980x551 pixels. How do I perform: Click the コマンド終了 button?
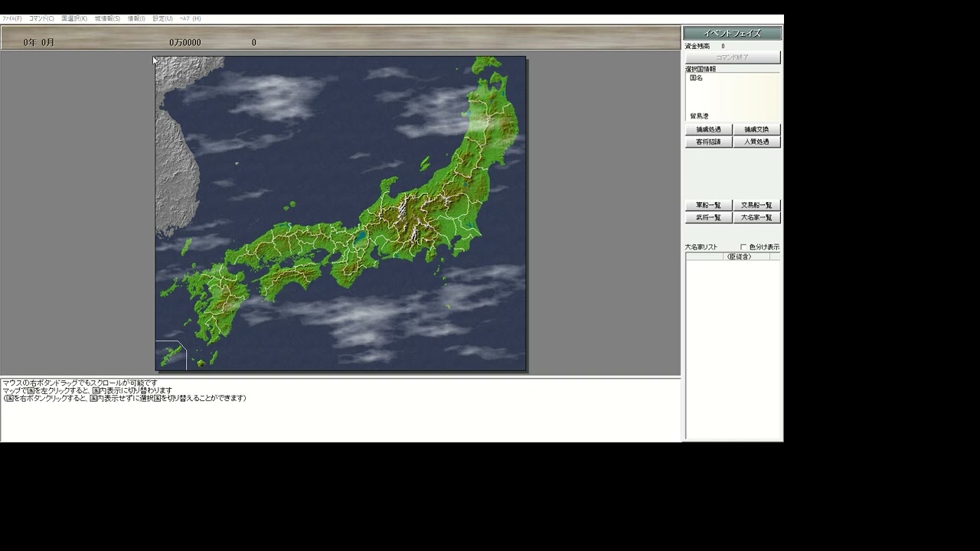point(733,57)
